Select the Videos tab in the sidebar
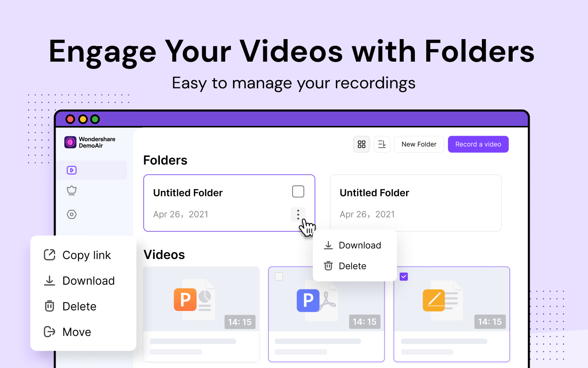This screenshot has width=588, height=368. pos(72,170)
